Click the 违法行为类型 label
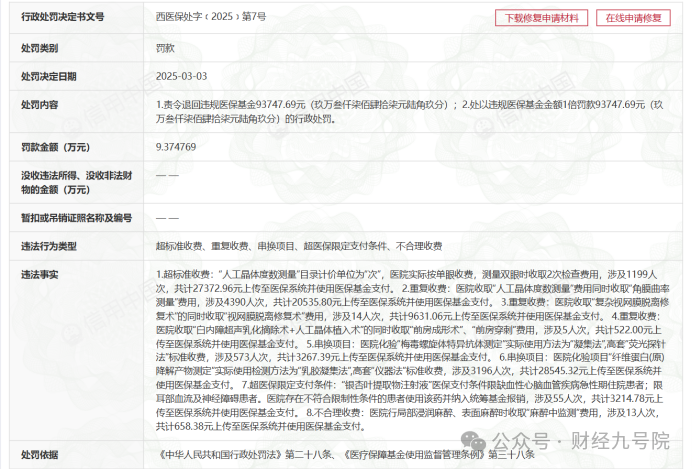Image resolution: width=692 pixels, height=469 pixels. tap(49, 246)
